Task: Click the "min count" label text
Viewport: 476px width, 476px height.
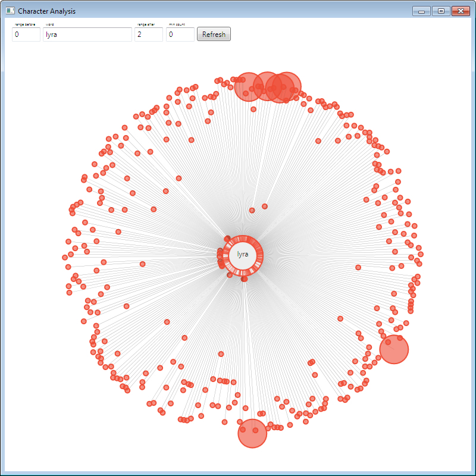Action: point(177,24)
